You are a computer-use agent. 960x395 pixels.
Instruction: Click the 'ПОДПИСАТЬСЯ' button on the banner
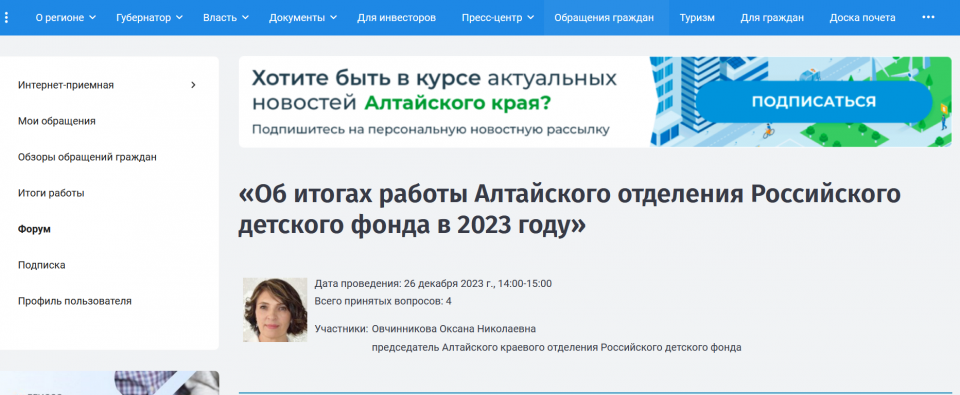point(814,102)
